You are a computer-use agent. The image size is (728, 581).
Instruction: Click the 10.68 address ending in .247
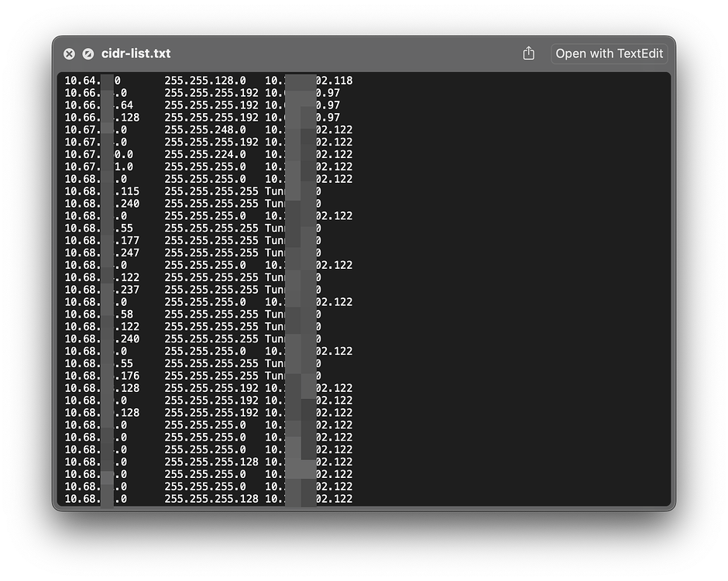click(101, 253)
